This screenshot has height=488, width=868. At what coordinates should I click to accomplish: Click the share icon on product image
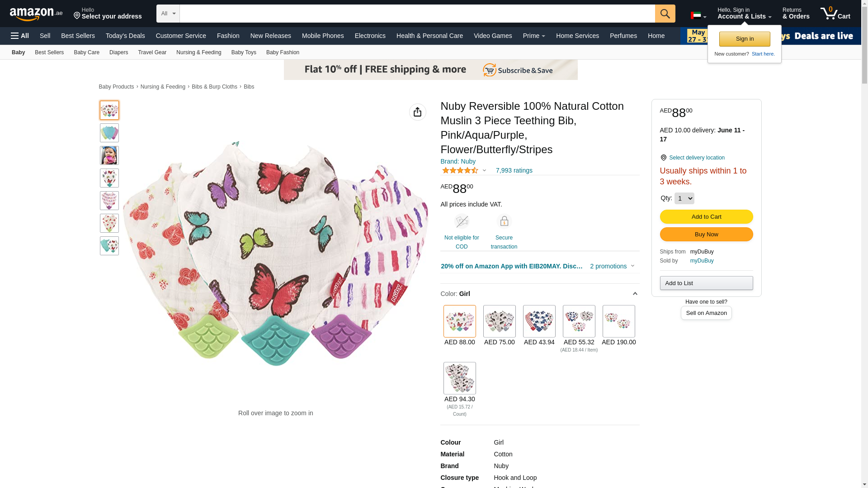coord(417,112)
